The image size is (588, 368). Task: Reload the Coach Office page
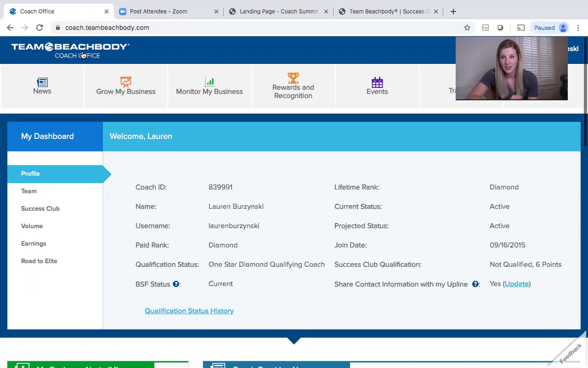click(39, 28)
